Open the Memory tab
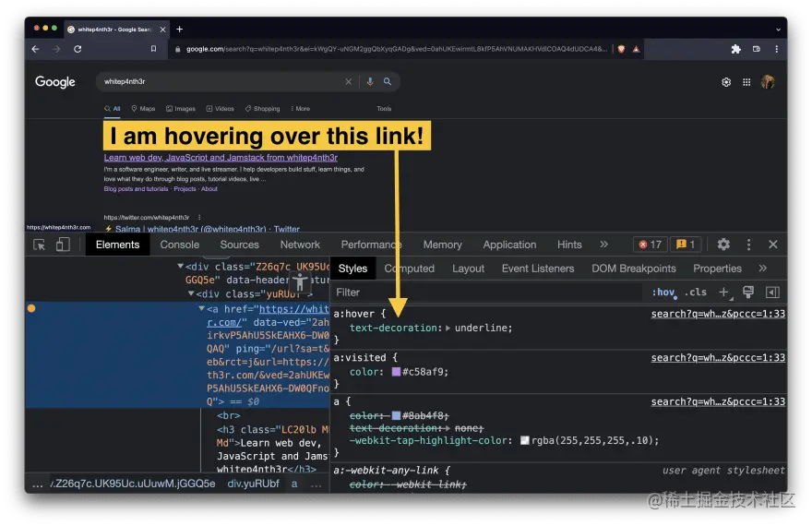This screenshot has height=526, width=812. [442, 245]
